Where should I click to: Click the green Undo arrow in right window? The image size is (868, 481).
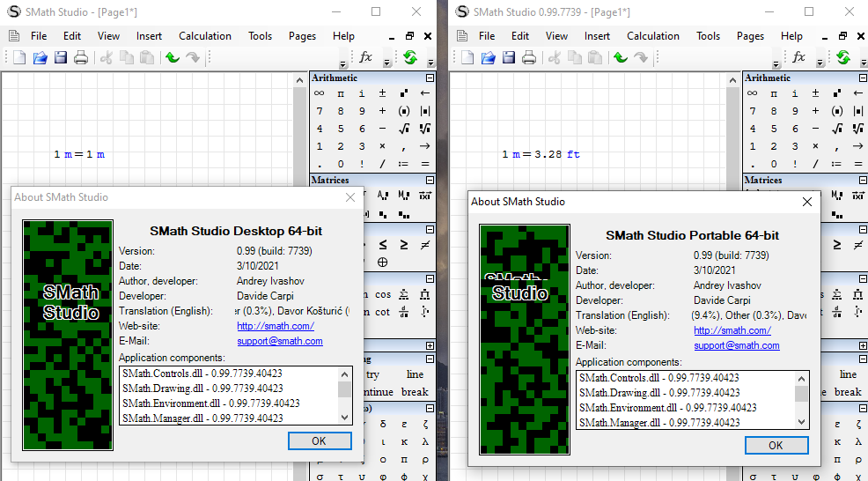[621, 58]
